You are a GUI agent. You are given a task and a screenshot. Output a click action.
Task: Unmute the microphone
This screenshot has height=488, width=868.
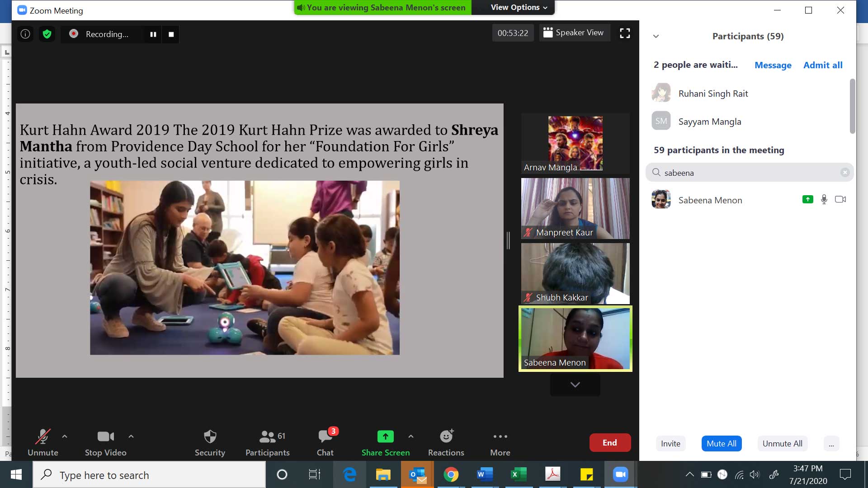pyautogui.click(x=43, y=442)
